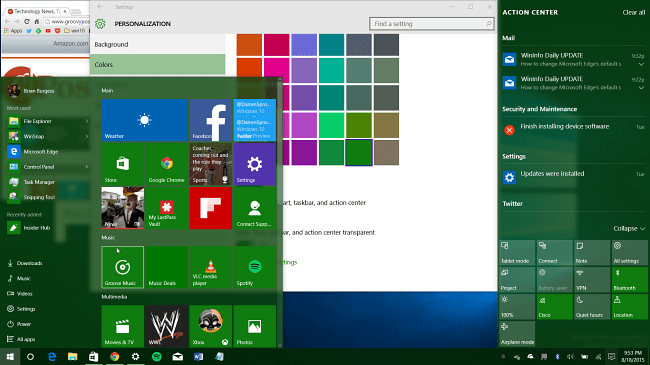650x365 pixels.
Task: Toggle Quiet hours quick action
Action: [592, 306]
